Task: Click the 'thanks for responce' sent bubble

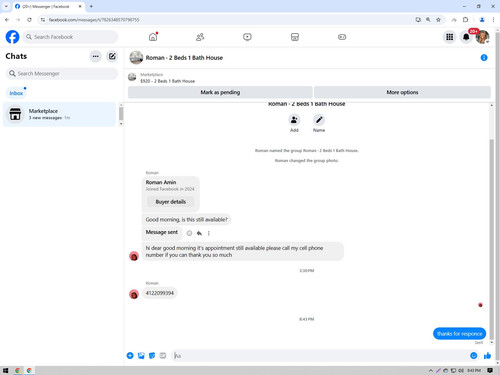Action: point(459,334)
